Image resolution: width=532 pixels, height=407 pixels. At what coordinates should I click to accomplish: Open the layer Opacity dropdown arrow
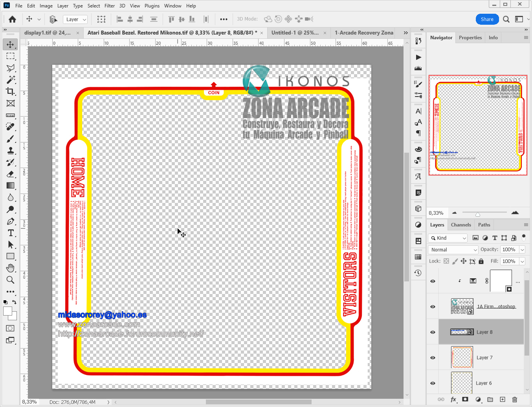(x=522, y=250)
